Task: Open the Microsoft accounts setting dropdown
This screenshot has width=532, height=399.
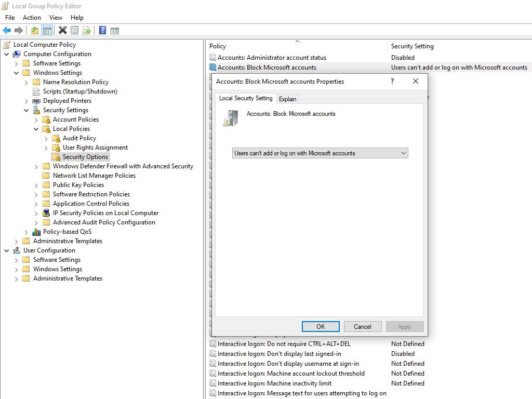Action: coord(320,153)
